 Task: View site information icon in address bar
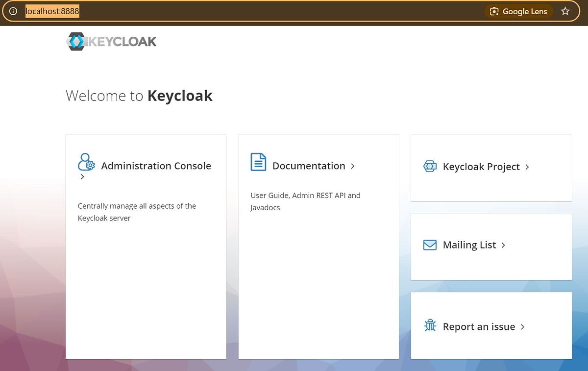[x=13, y=11]
